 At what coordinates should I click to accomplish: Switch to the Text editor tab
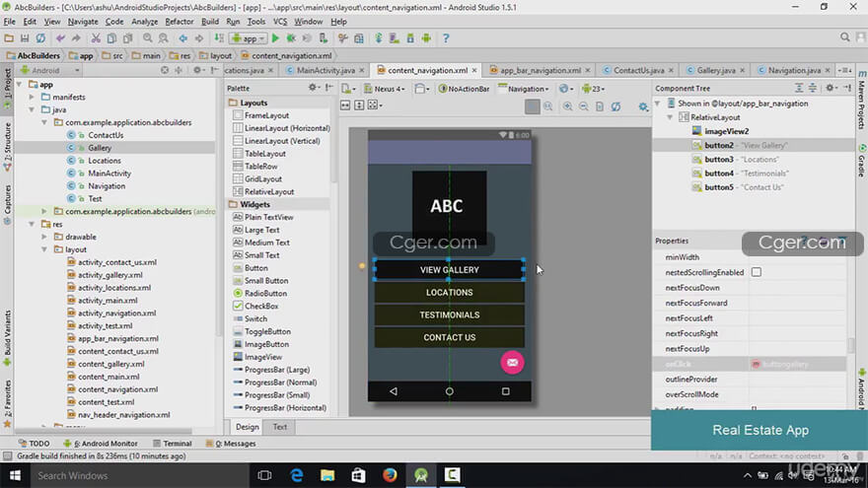coord(280,427)
